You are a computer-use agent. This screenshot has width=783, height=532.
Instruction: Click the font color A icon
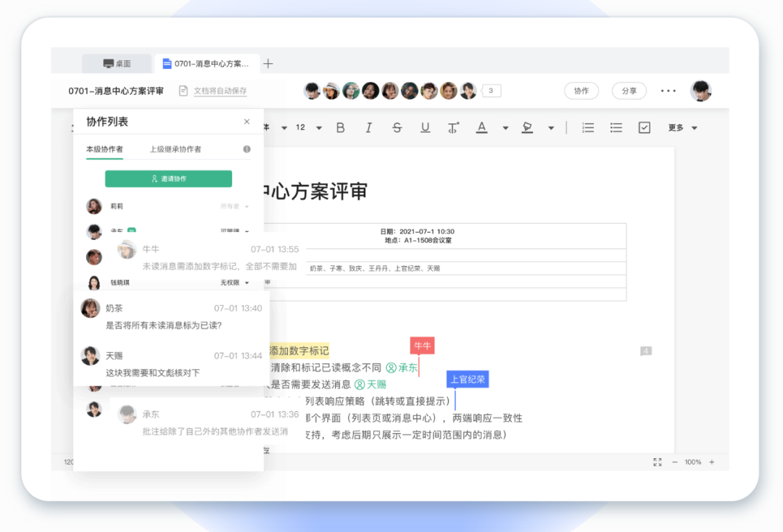(x=481, y=128)
